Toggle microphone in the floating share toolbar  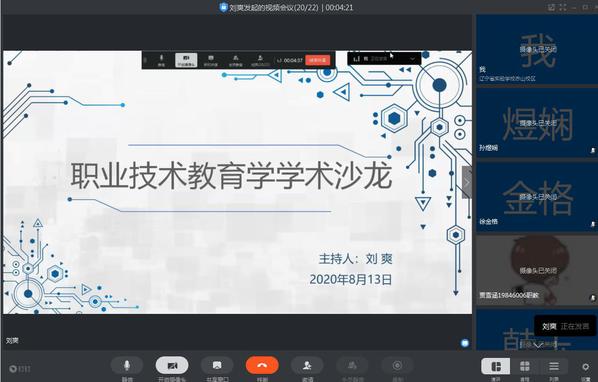[x=161, y=60]
